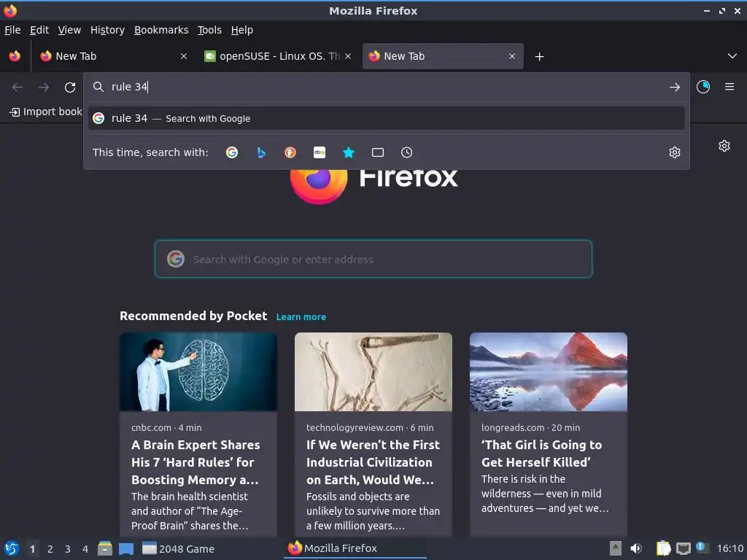Click the update notification tray icon
747x560 pixels.
point(703,548)
